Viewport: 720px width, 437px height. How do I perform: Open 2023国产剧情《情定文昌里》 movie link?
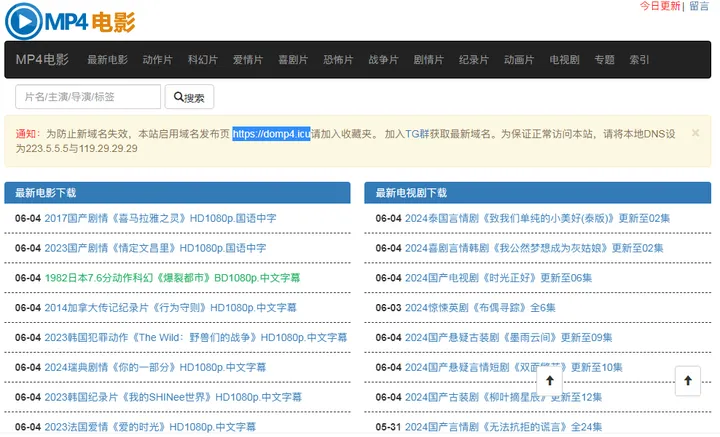pos(155,248)
